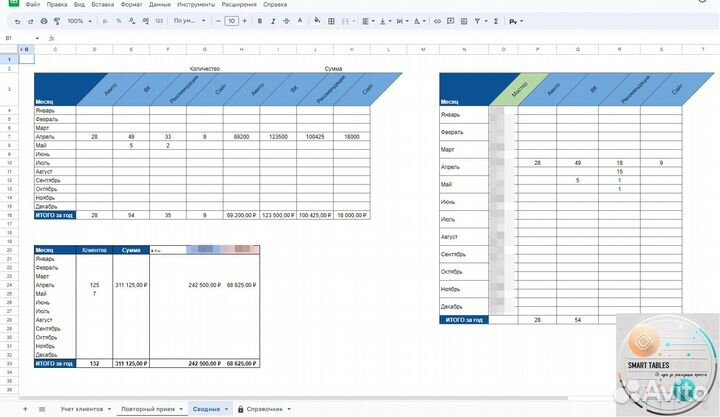Toggle bold formatting

click(259, 21)
